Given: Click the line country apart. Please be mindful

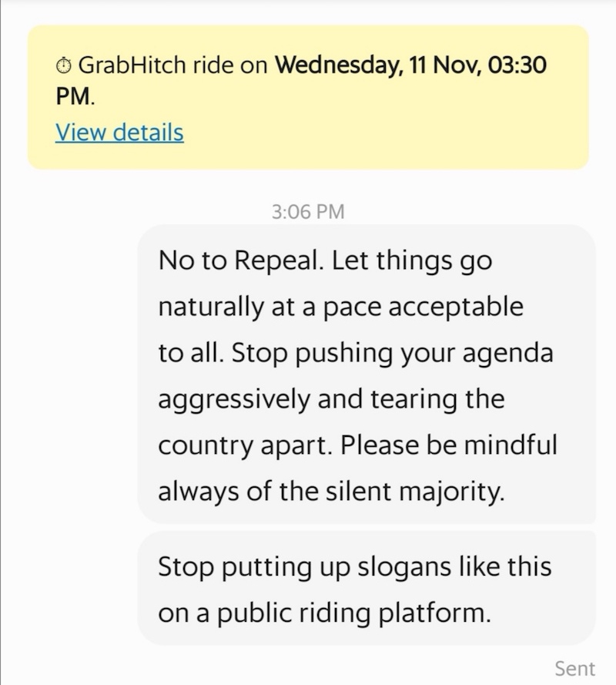Looking at the screenshot, I should click(x=357, y=445).
